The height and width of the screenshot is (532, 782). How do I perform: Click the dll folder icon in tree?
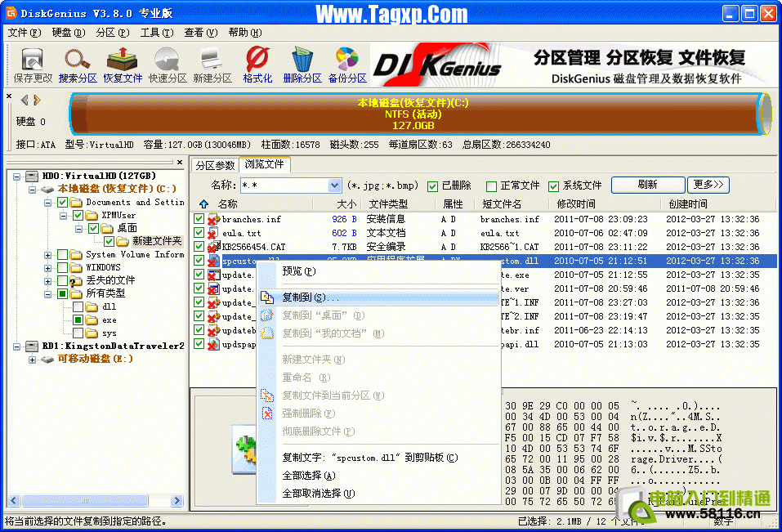[92, 306]
